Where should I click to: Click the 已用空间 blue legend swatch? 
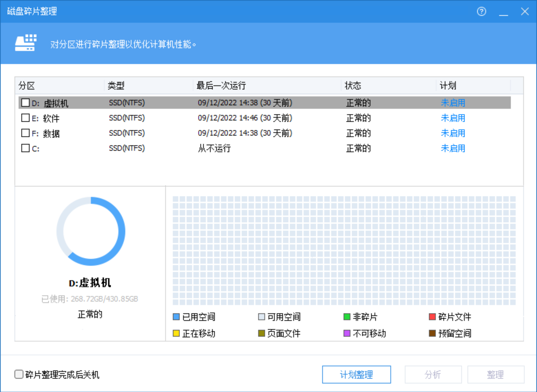click(x=176, y=317)
